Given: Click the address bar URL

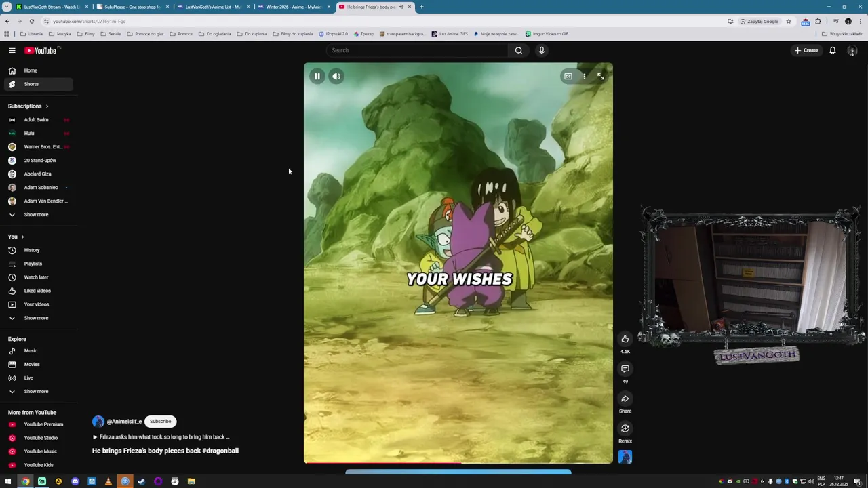Looking at the screenshot, I should click(x=89, y=21).
